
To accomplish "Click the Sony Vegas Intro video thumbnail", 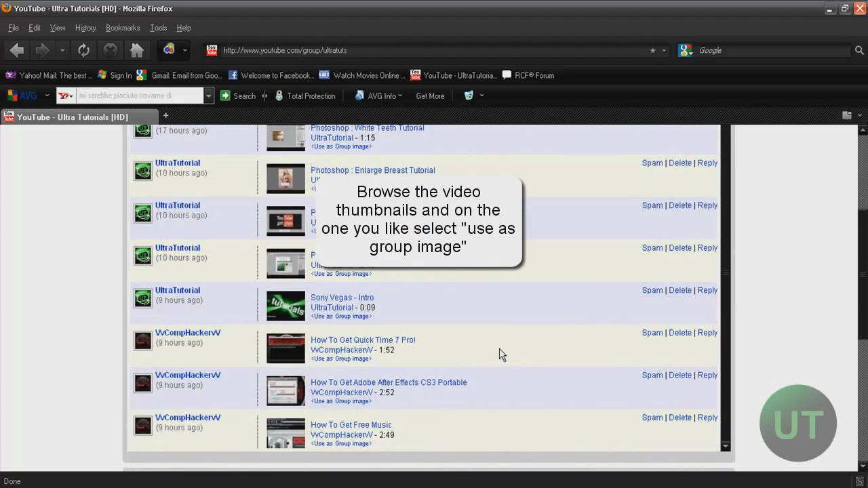I will point(285,306).
